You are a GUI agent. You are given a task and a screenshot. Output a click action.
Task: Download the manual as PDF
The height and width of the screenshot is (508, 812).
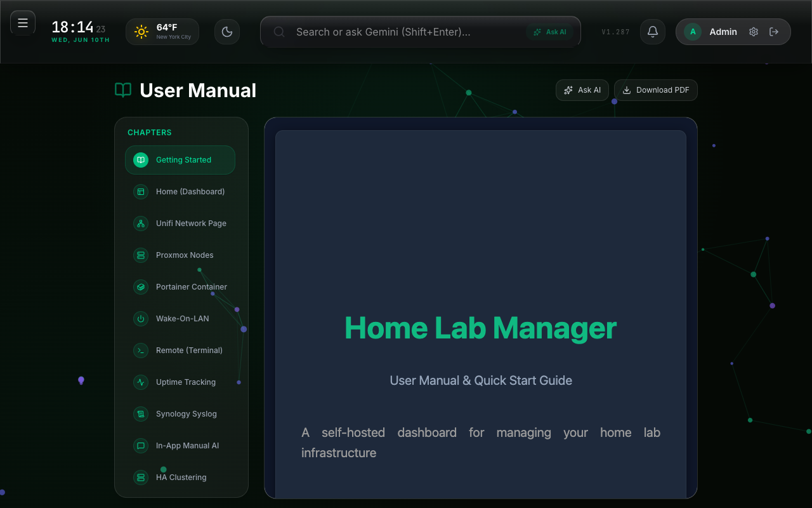pyautogui.click(x=656, y=90)
